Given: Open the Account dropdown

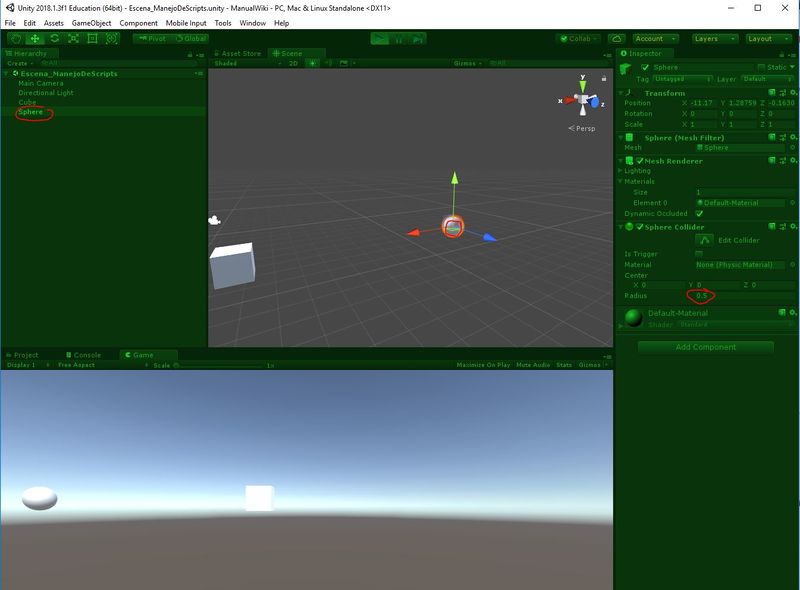Looking at the screenshot, I should (656, 39).
